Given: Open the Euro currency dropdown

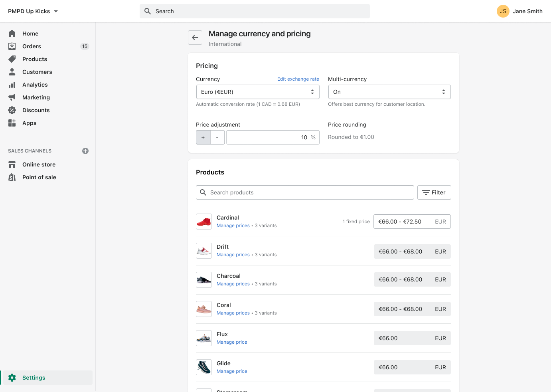Looking at the screenshot, I should 257,92.
